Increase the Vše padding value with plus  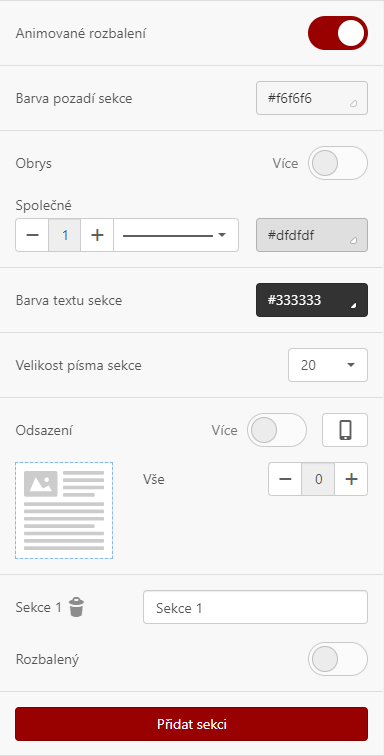[351, 479]
